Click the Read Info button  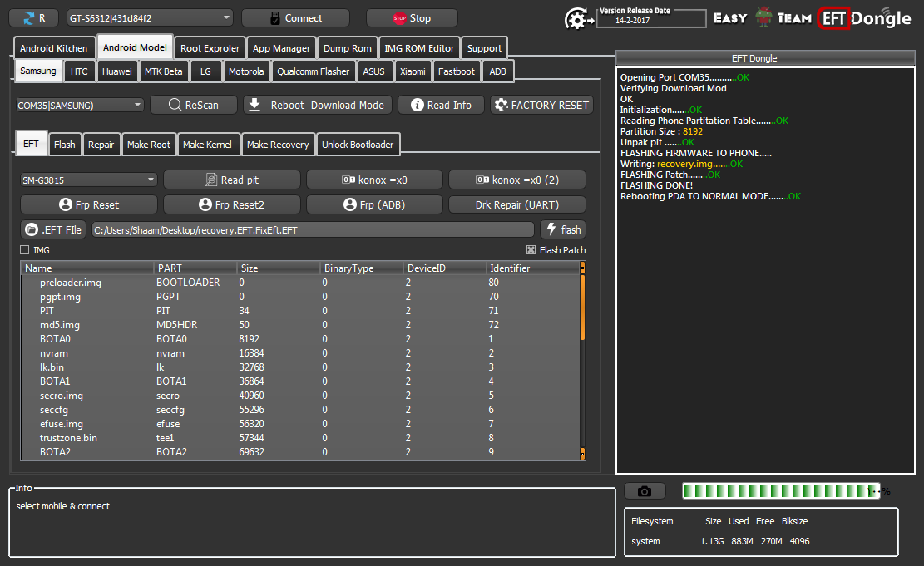[x=442, y=105]
